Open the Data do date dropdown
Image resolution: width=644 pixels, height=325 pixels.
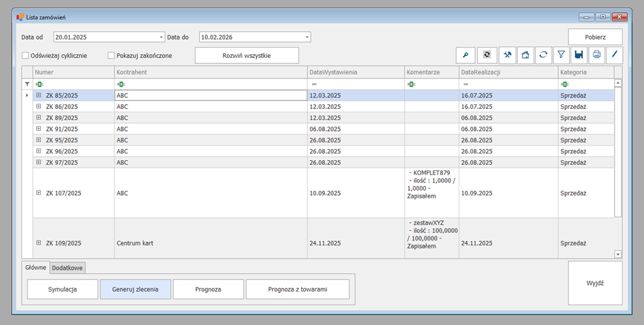coord(307,37)
